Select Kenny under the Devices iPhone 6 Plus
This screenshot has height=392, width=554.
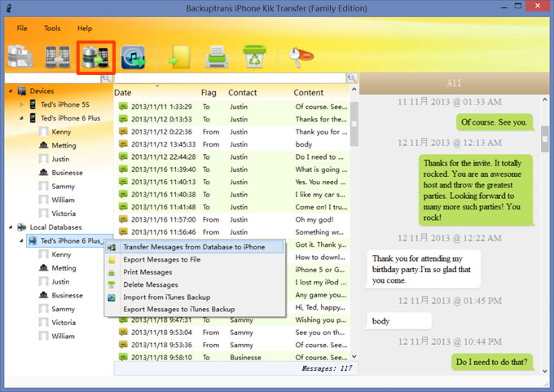click(x=61, y=132)
